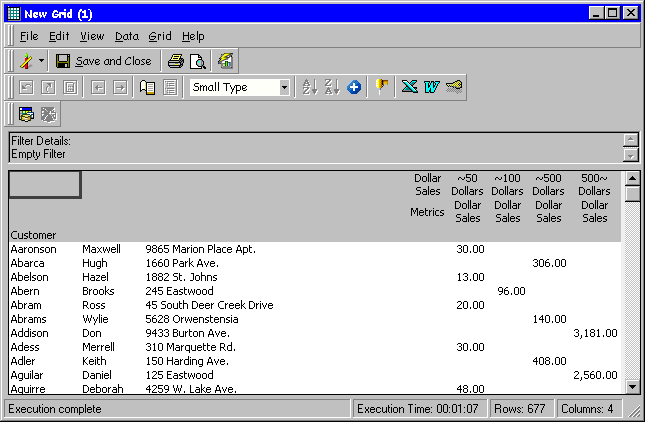Image resolution: width=645 pixels, height=422 pixels.
Task: Click grid vertical scrollbar down arrow
Action: (x=632, y=387)
